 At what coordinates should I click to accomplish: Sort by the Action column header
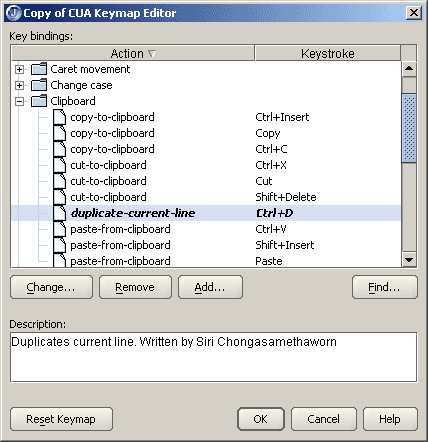(x=133, y=53)
